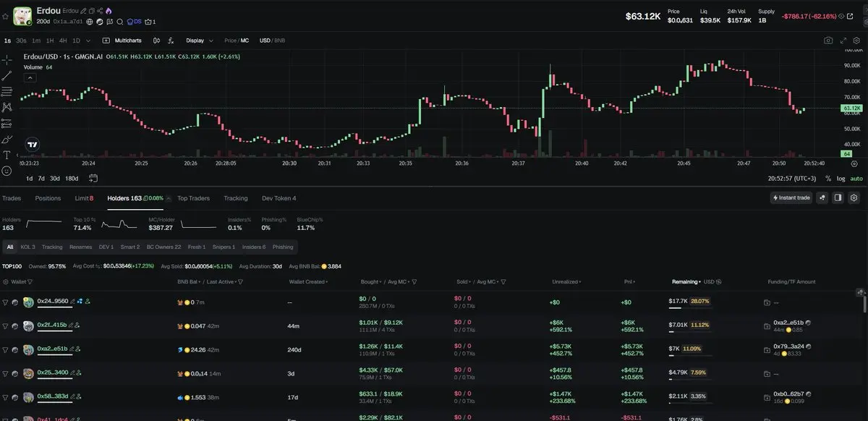Filter holders by BC Owners 22
Screen dimensions: 868x421
coord(164,247)
